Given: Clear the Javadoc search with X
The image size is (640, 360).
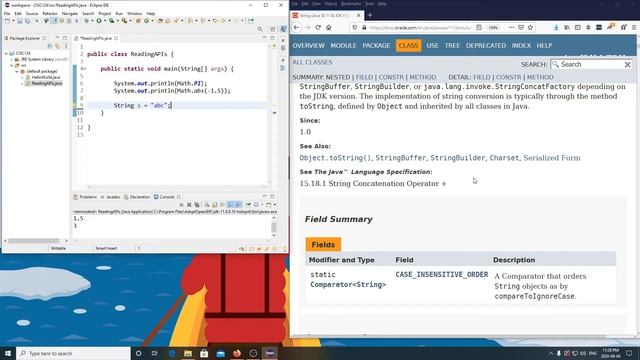Looking at the screenshot, I should pos(628,64).
